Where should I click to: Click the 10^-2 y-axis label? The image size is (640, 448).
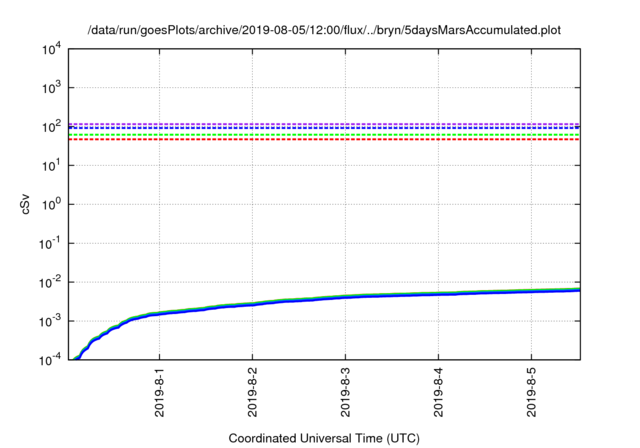(50, 282)
